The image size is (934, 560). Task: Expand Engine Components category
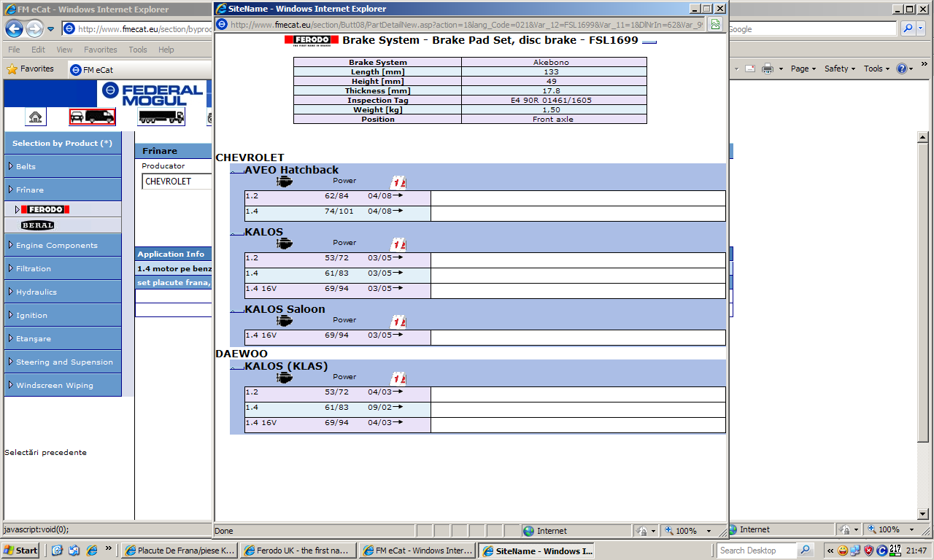tap(63, 245)
